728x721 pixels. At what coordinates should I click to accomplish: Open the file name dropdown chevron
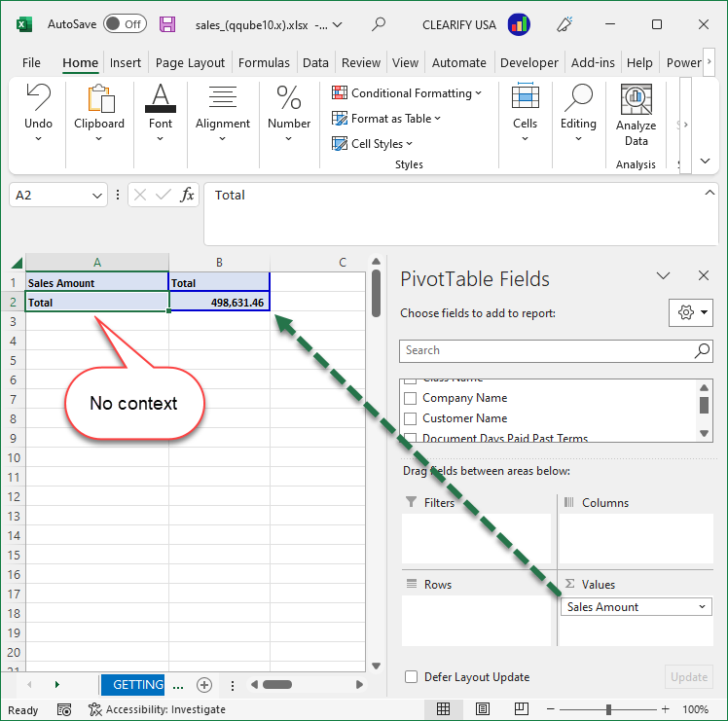pos(338,24)
